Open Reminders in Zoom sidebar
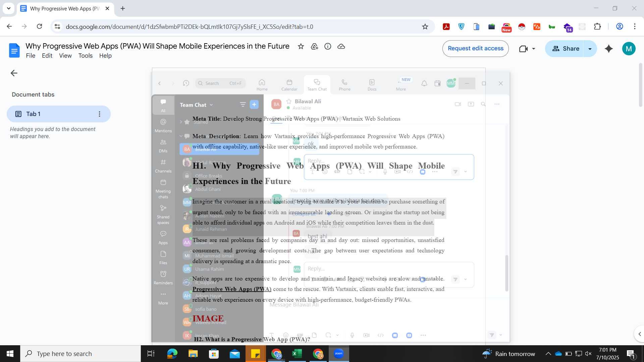This screenshot has height=362, width=644. point(163,278)
